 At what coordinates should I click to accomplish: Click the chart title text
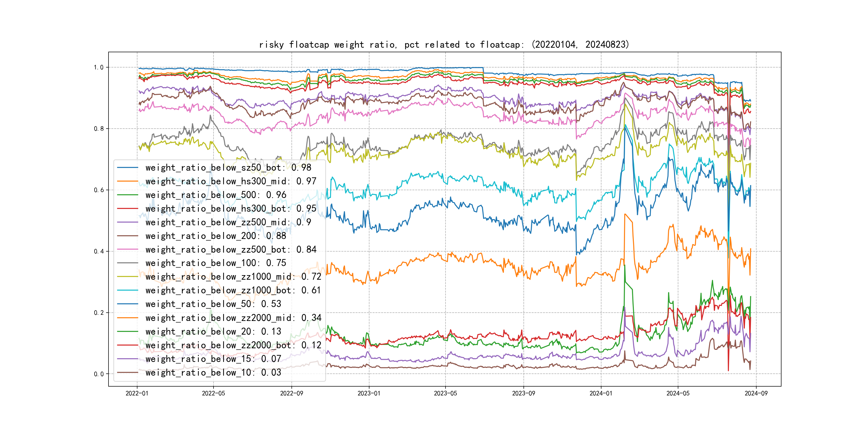(444, 44)
